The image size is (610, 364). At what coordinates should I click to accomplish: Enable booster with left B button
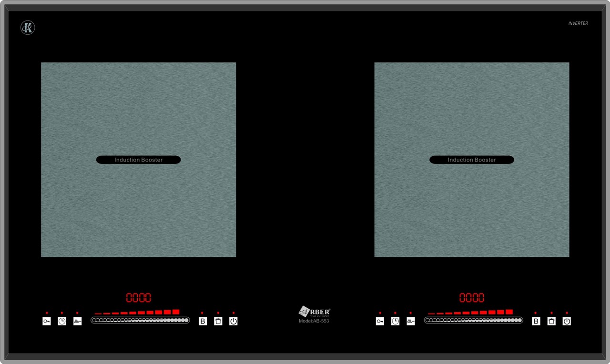(203, 321)
